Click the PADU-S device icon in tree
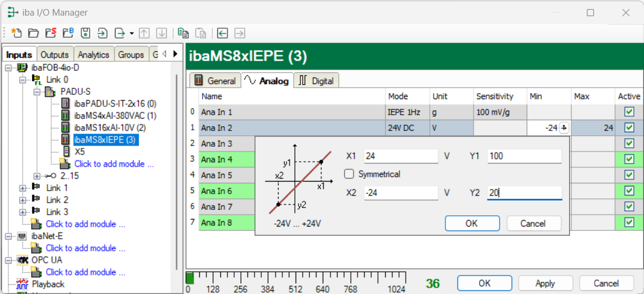 51,91
